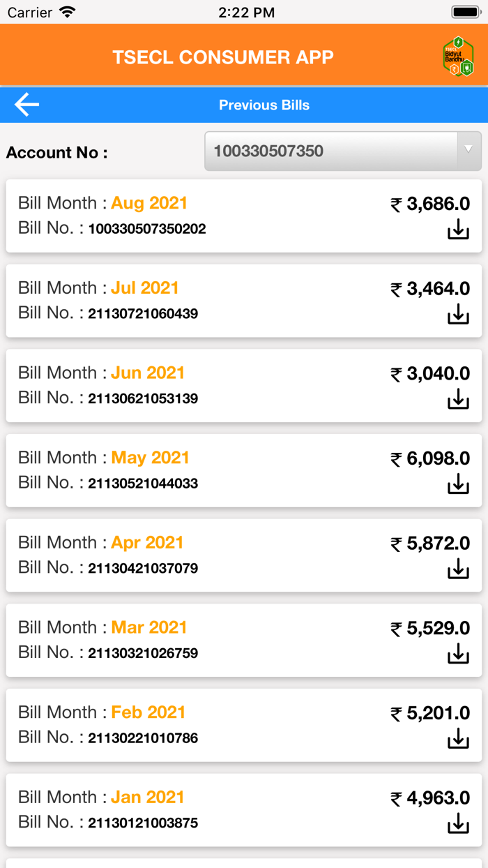Download the Apr 2021 bill
The width and height of the screenshot is (488, 868).
point(458,569)
